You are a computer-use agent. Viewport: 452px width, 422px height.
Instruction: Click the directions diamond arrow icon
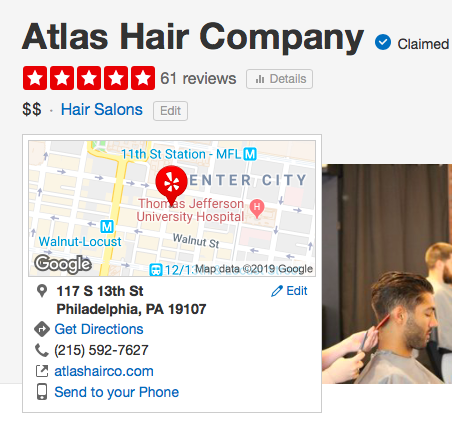[42, 329]
